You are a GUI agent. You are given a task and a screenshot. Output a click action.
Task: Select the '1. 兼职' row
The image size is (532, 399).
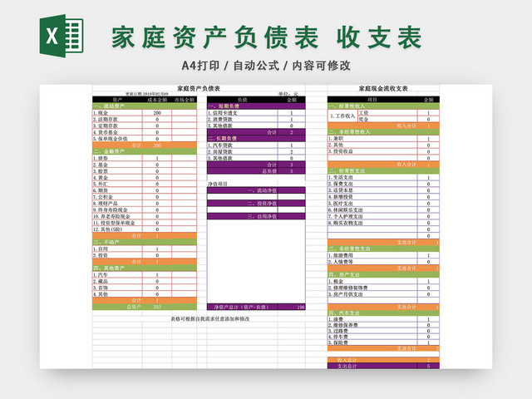[x=383, y=139]
